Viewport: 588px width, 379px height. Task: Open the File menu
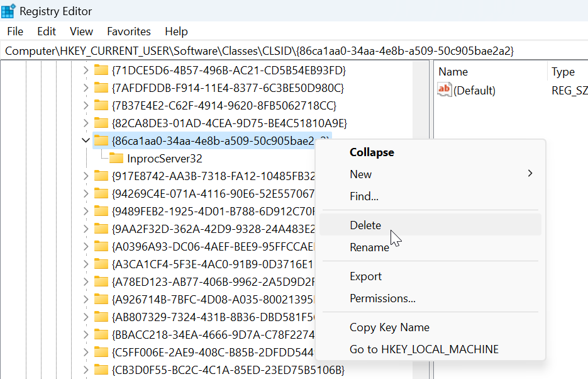click(15, 31)
